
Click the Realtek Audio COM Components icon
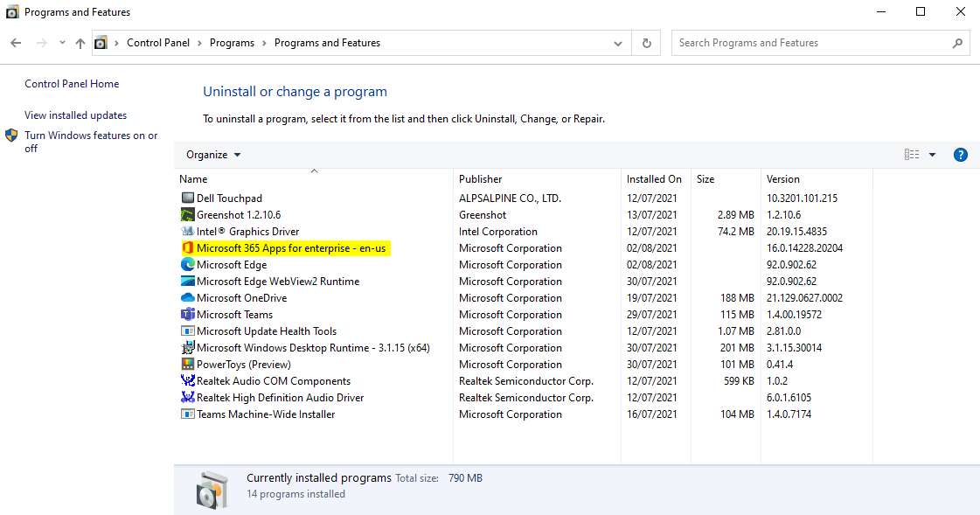click(187, 381)
